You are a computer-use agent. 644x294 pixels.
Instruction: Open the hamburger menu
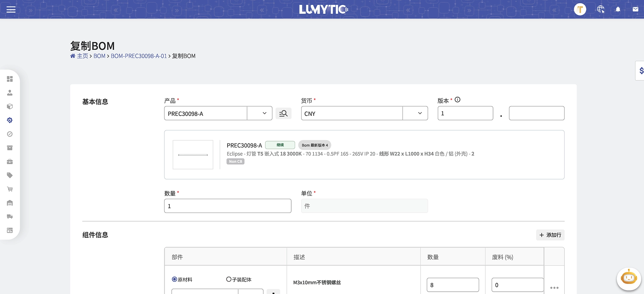pos(11,9)
